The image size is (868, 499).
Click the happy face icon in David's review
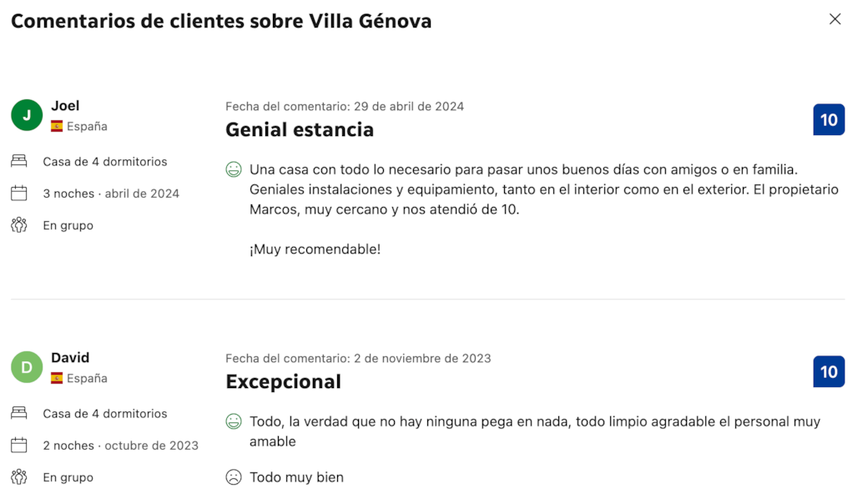[234, 421]
